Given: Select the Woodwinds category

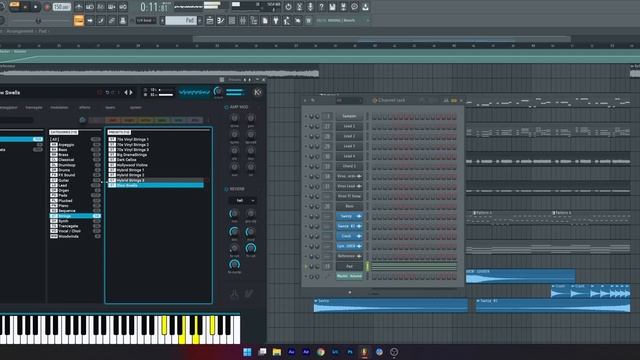Looking at the screenshot, I should (75, 236).
